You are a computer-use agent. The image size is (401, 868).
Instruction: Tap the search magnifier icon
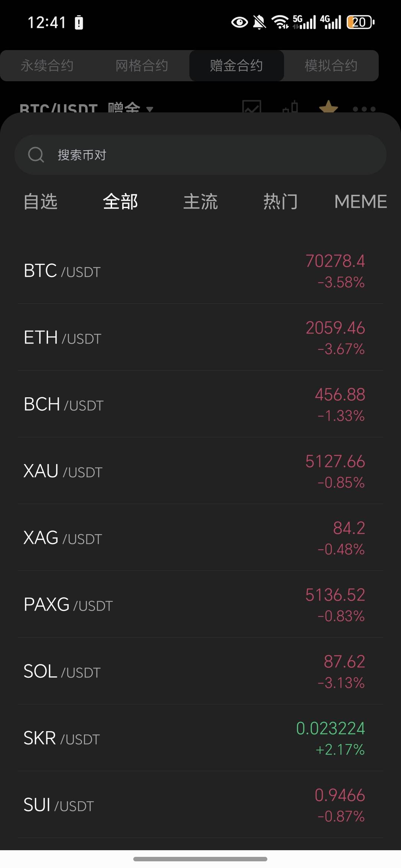point(36,155)
